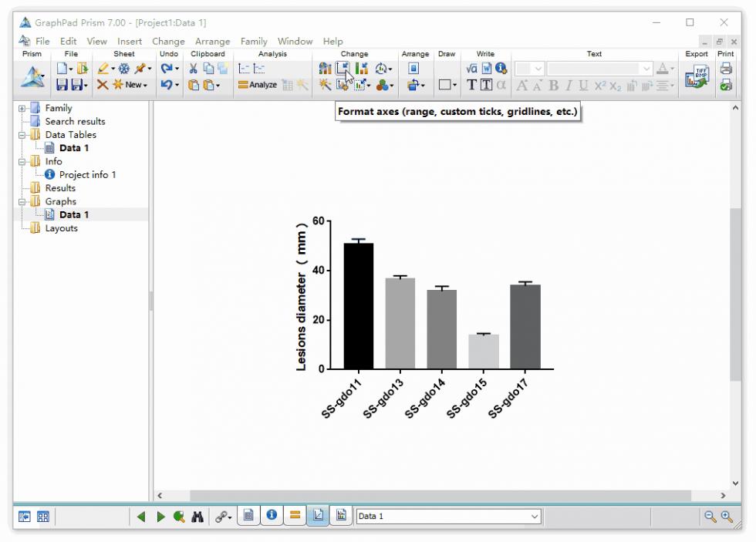Switch to the results sheet button in the bottom bar
Screen dimensions: 756x542
tap(295, 516)
